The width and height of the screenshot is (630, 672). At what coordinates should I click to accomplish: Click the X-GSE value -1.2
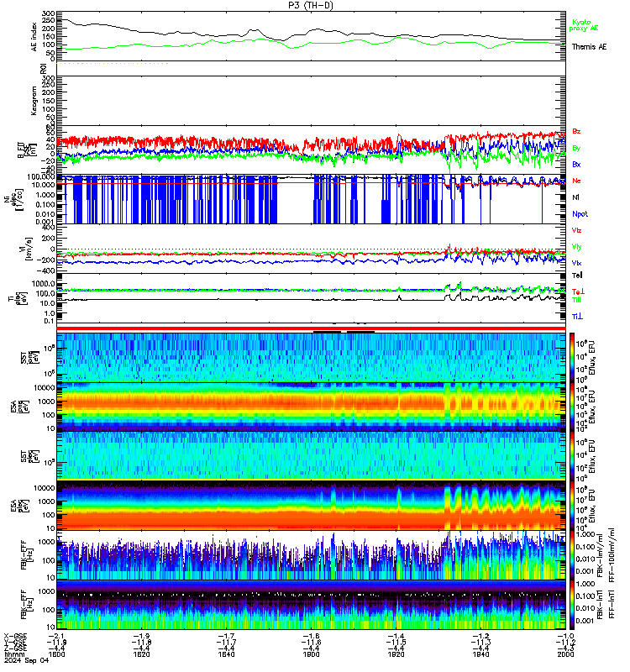(x=480, y=636)
